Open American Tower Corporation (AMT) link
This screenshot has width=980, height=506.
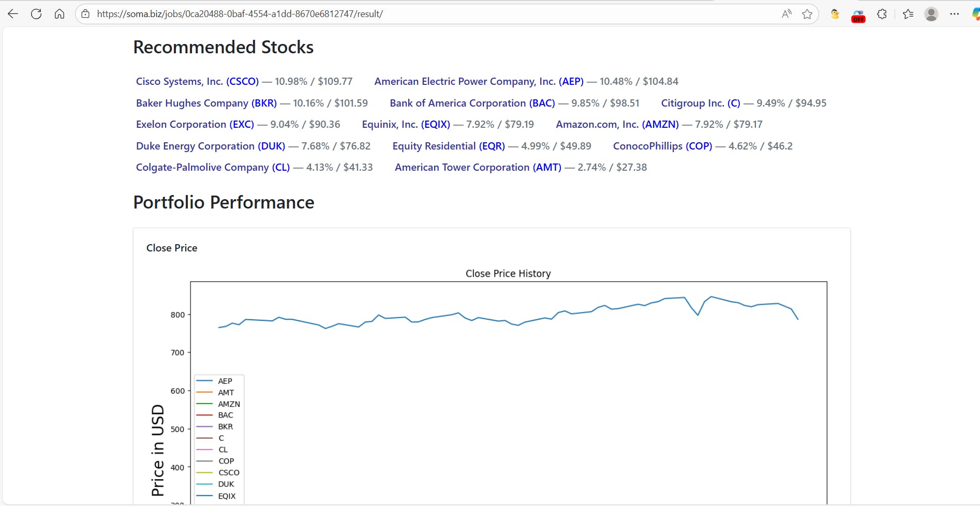pos(478,167)
